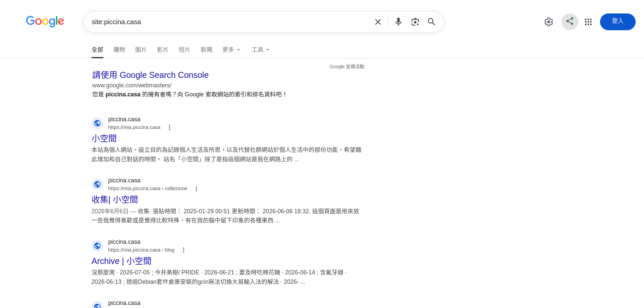Click piccina.casa site name above Archive

pyautogui.click(x=124, y=242)
